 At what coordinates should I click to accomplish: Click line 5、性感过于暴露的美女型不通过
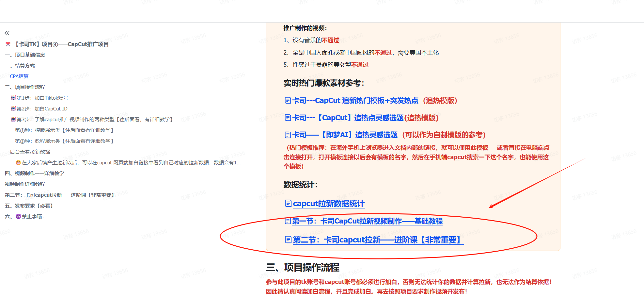[x=326, y=65]
